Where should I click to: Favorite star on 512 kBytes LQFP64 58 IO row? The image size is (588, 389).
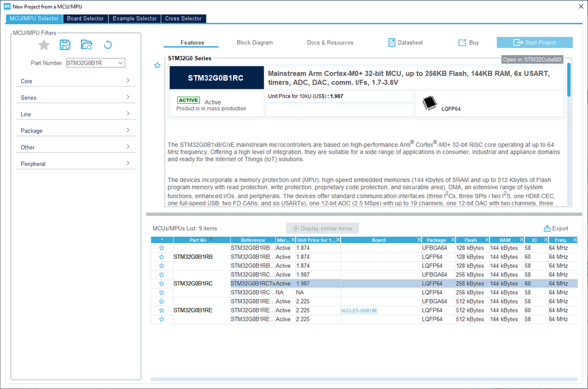click(x=162, y=319)
